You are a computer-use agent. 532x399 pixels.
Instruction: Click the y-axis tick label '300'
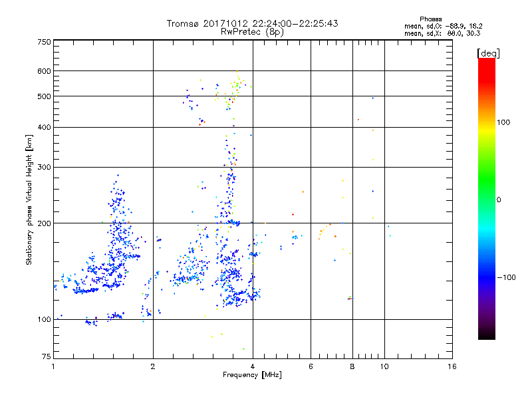44,168
